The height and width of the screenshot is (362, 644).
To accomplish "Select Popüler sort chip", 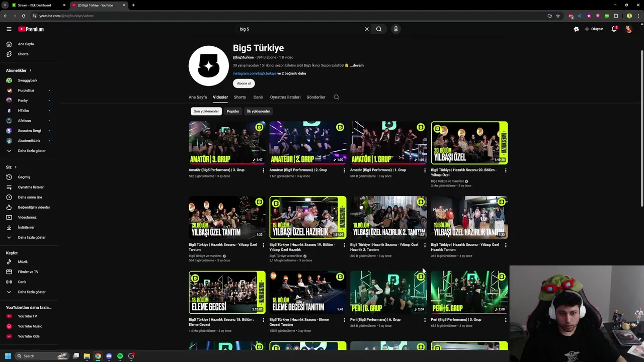I will tap(233, 111).
